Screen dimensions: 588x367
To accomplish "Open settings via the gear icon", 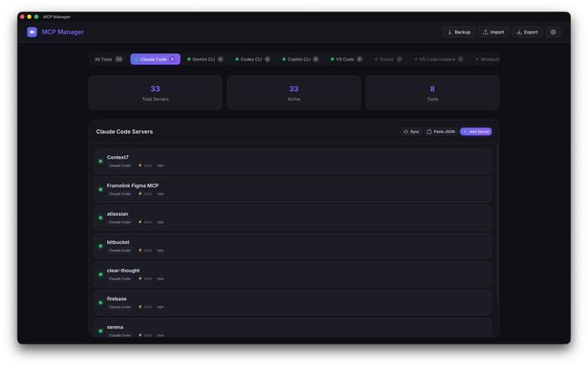I will 553,32.
